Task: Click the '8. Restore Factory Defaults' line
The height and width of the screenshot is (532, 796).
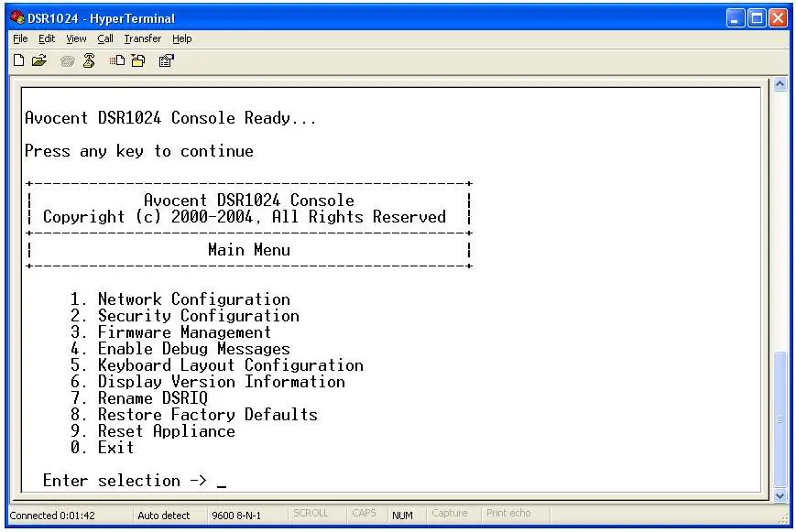Action: point(194,414)
